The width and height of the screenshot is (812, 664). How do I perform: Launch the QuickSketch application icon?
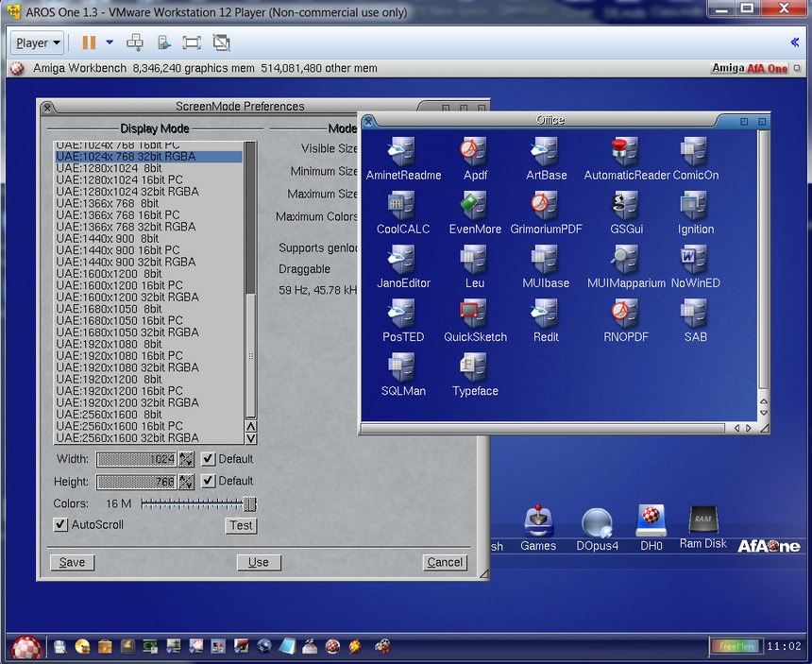pyautogui.click(x=474, y=314)
